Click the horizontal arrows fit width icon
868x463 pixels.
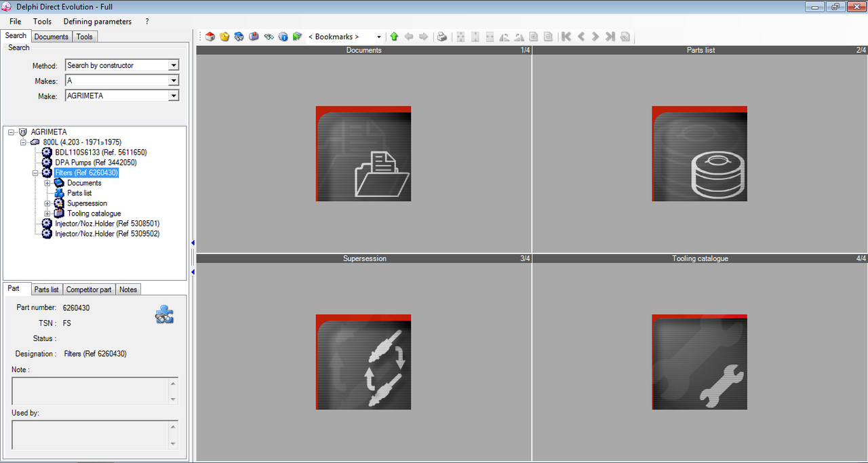pos(490,37)
